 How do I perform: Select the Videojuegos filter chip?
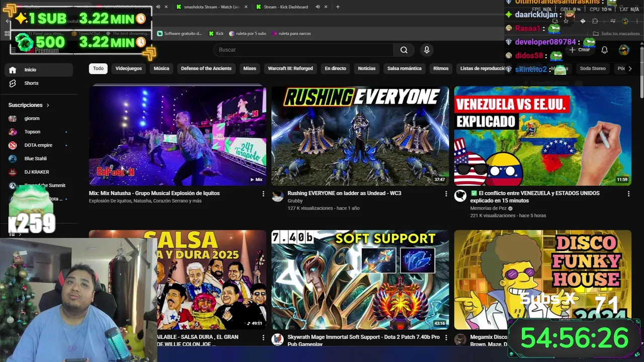tap(128, 68)
